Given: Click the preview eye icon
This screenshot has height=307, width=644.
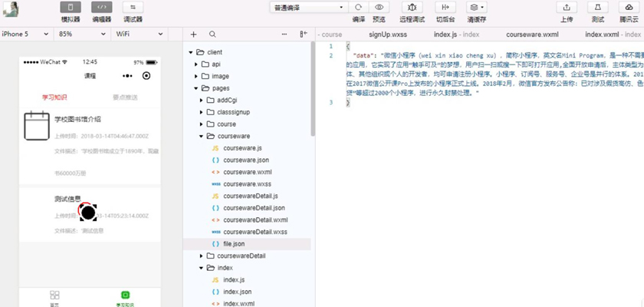Looking at the screenshot, I should pyautogui.click(x=379, y=8).
